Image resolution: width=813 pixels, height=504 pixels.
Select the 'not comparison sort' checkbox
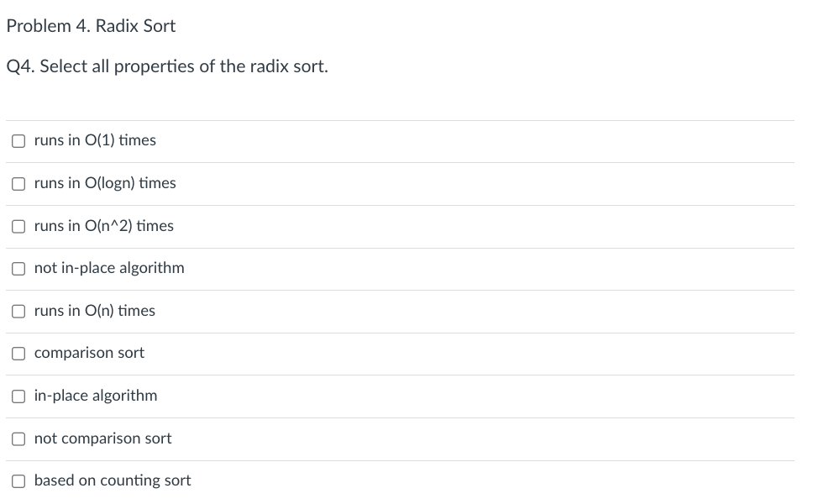18,439
